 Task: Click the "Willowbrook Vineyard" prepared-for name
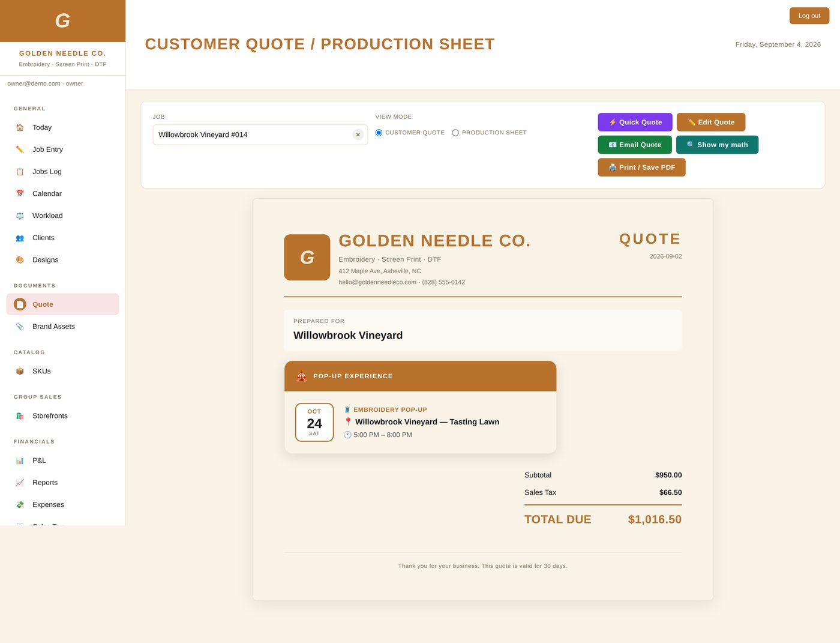[348, 336]
